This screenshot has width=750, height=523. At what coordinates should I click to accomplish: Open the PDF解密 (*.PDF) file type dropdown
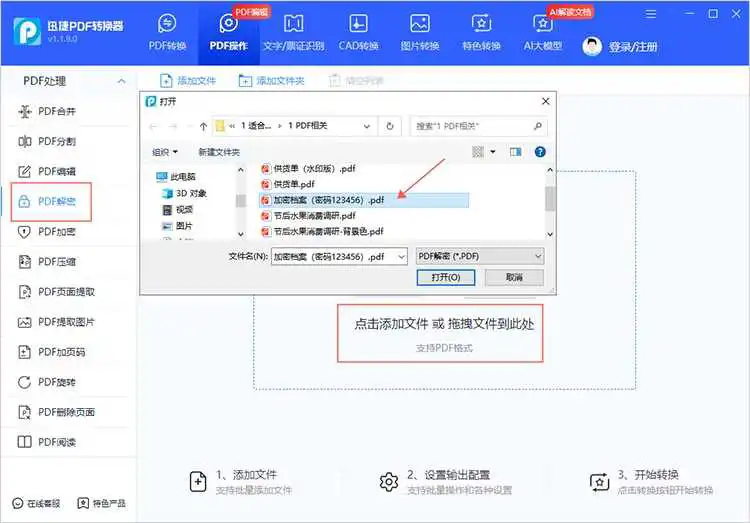[x=480, y=256]
